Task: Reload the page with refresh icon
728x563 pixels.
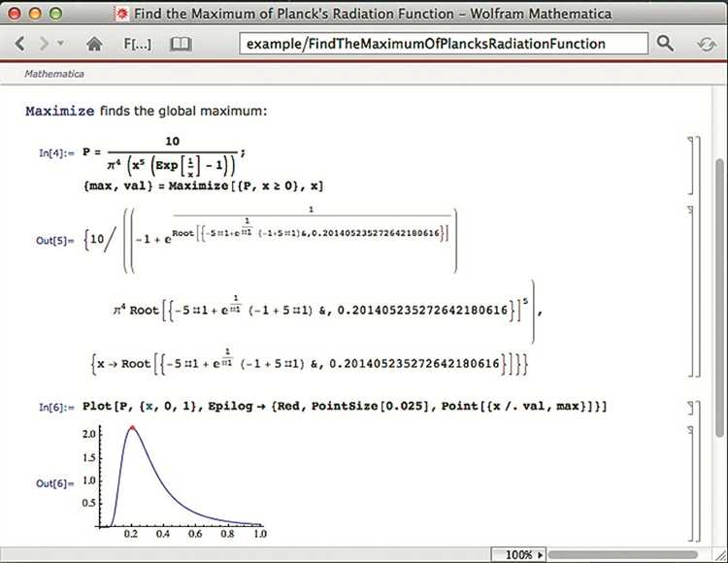Action: tap(706, 44)
